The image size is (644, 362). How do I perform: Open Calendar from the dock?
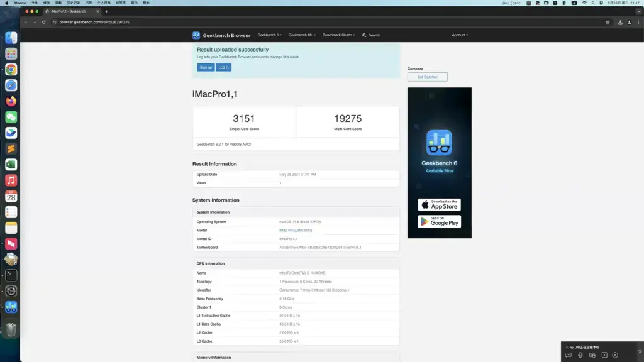[x=11, y=196]
